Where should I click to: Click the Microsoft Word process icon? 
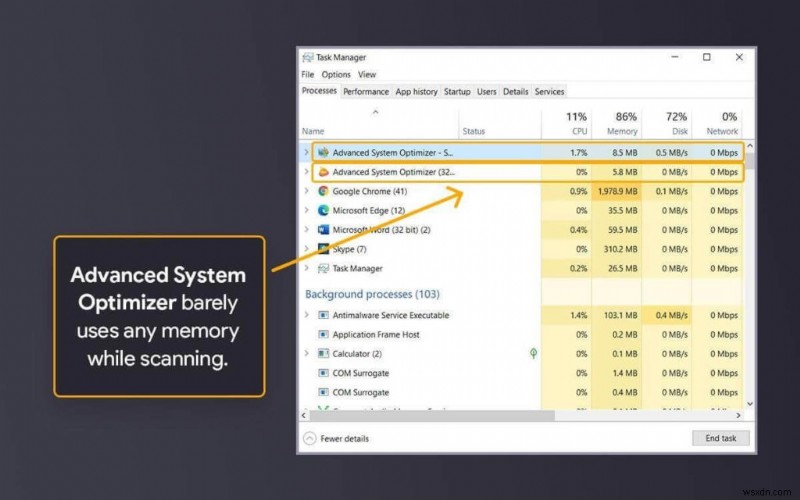pyautogui.click(x=323, y=230)
